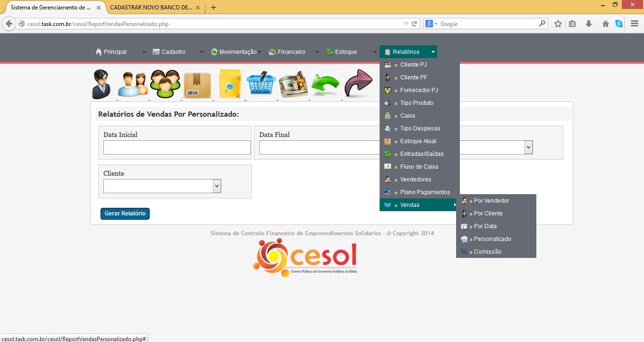
Task: Click the businessman icon in the shortcut bar
Action: 101,84
